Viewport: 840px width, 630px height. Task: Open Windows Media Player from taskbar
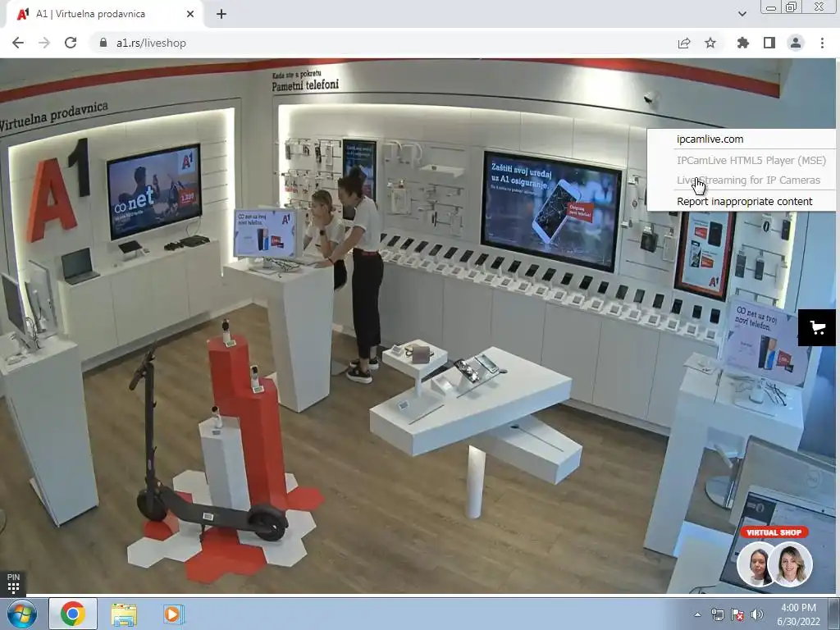[173, 614]
